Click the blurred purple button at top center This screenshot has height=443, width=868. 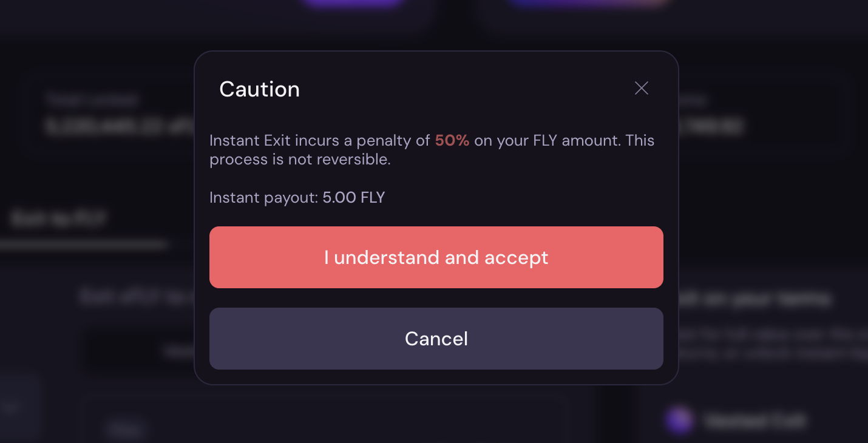354,2
